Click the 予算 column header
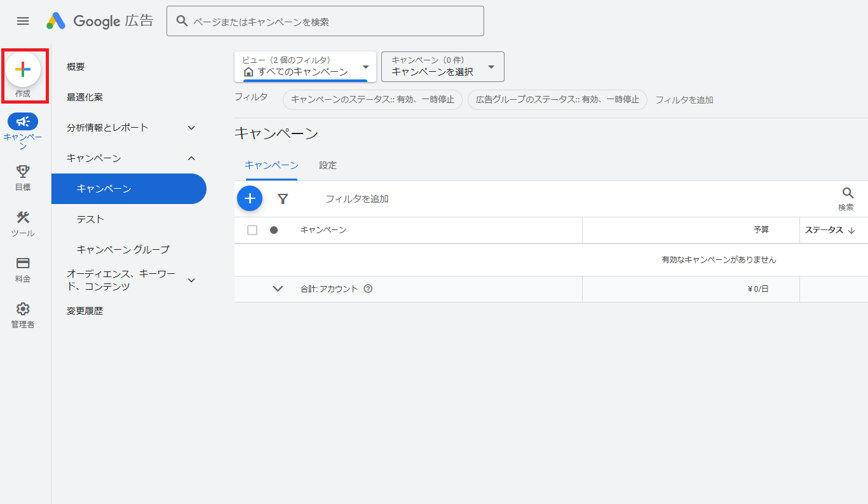Viewport: 868px width, 504px height. click(x=761, y=230)
